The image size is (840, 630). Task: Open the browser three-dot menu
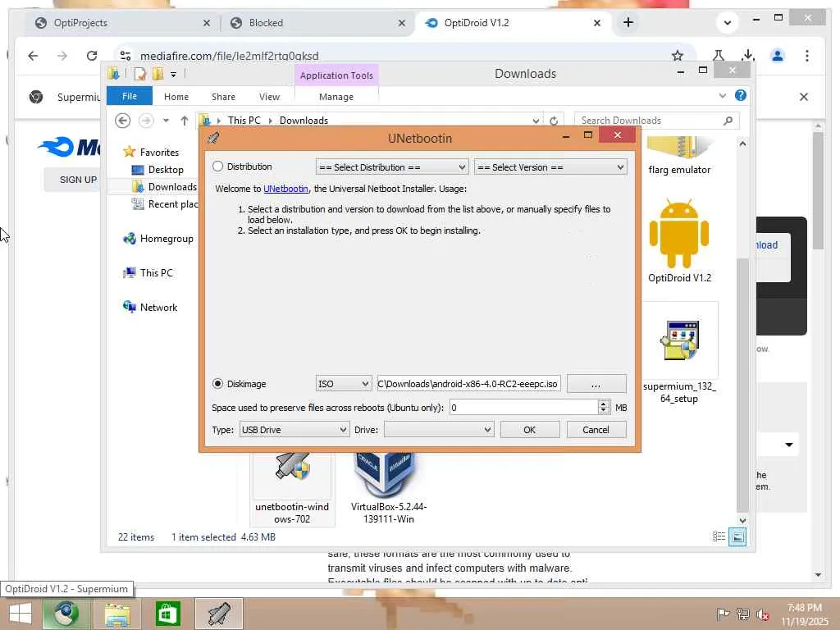click(807, 56)
